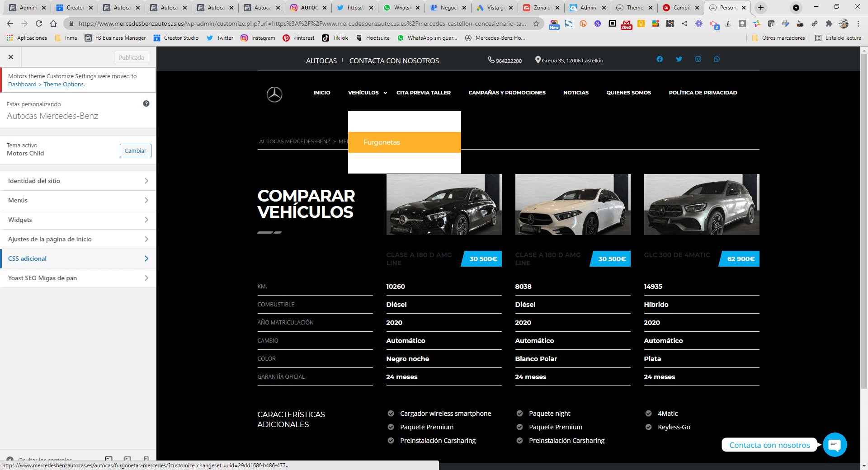868x470 pixels.
Task: Open the CSS adicional section
Action: coord(78,258)
